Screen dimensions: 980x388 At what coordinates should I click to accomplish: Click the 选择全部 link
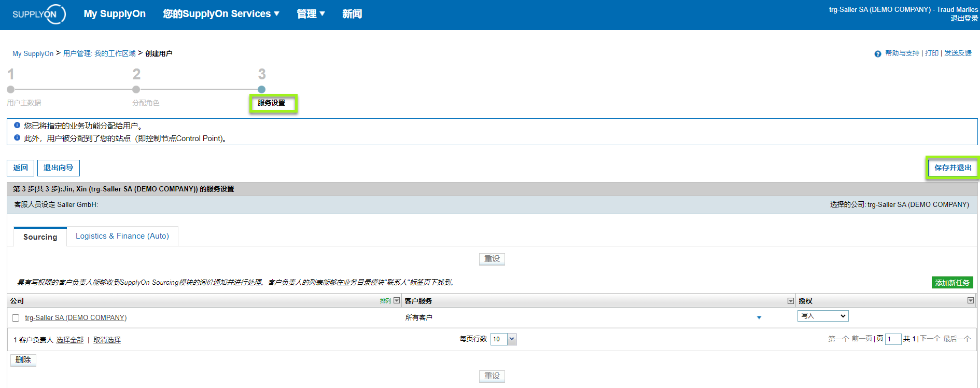click(70, 340)
